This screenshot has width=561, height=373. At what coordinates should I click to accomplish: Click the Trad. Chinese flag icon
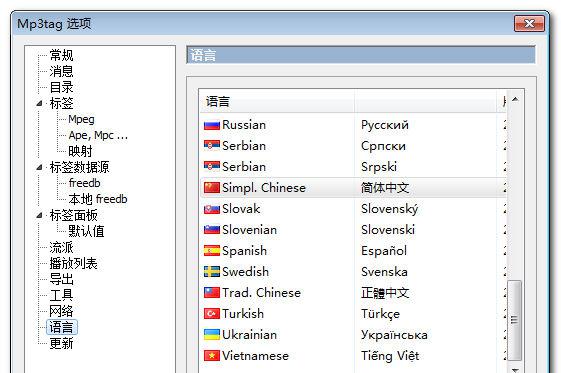click(x=211, y=293)
